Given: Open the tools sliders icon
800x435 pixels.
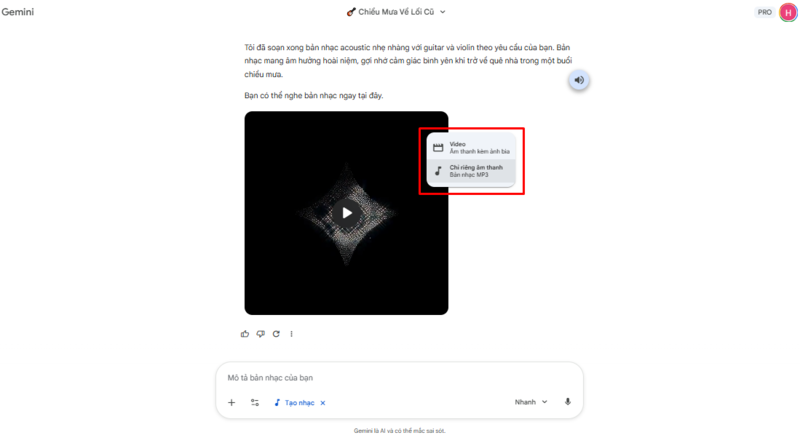Looking at the screenshot, I should coord(255,402).
